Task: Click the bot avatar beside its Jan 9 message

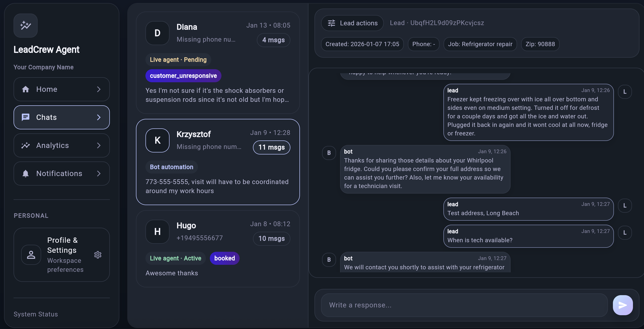Action: pyautogui.click(x=329, y=153)
